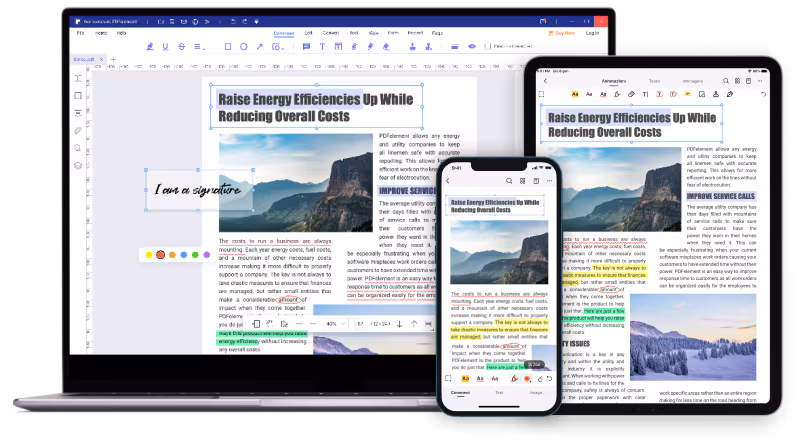798x444 pixels.
Task: Click the undo arrow in the laptop title bar
Action: pyautogui.click(x=233, y=21)
